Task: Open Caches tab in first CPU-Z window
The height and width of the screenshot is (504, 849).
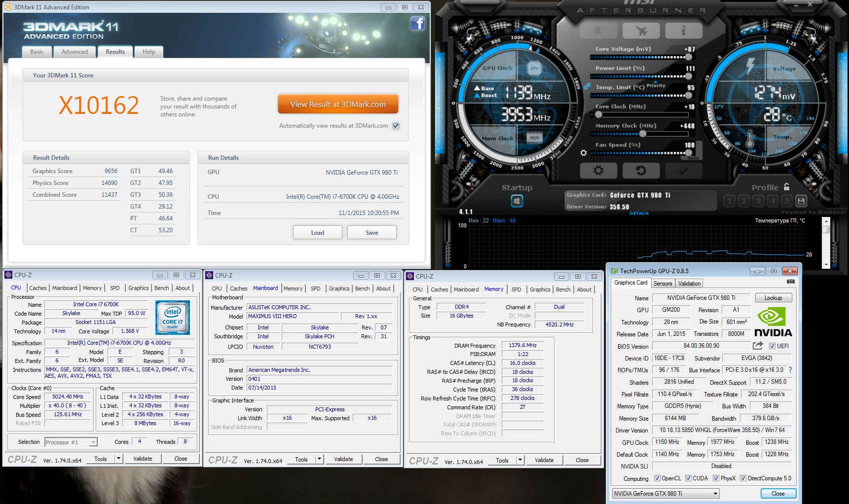Action: tap(38, 288)
